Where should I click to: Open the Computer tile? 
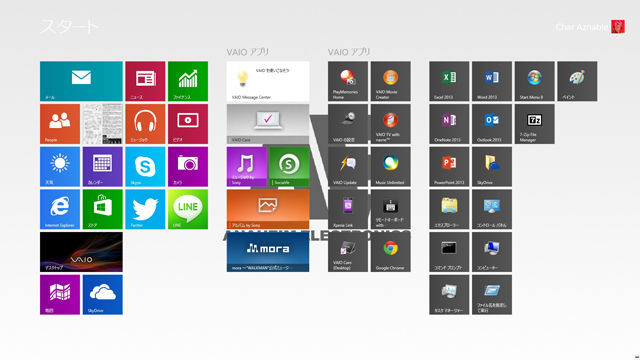(492, 252)
